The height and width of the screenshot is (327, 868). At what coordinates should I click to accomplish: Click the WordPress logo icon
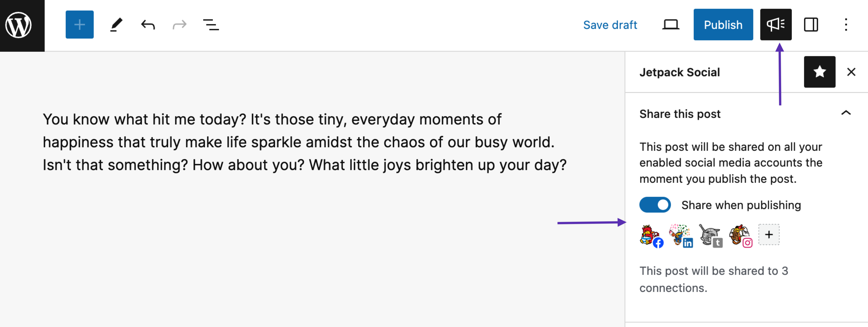click(19, 25)
